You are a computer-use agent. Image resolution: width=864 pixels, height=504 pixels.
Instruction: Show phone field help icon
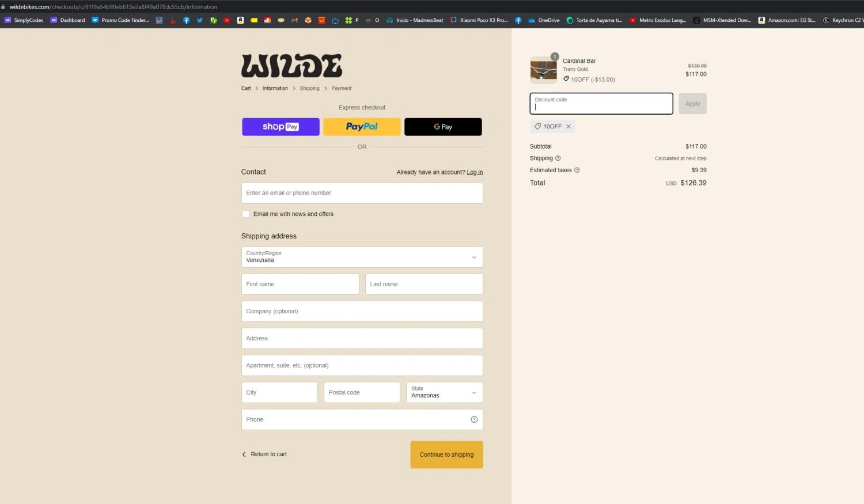coord(474,419)
